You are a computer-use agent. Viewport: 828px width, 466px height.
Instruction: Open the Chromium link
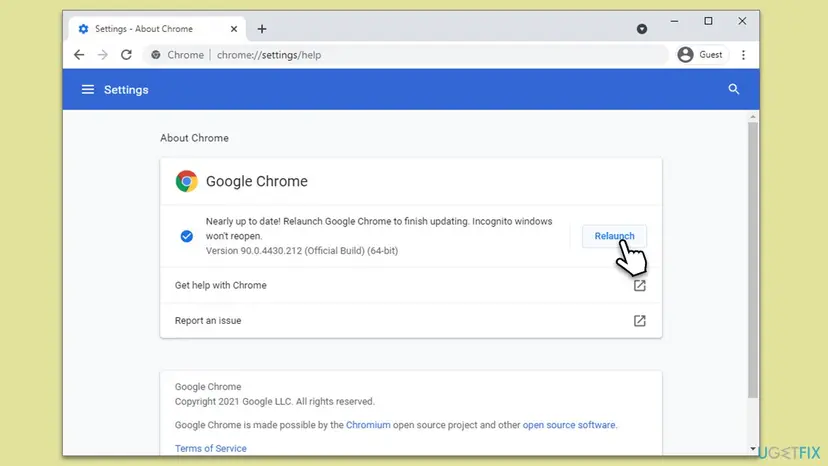coord(368,425)
